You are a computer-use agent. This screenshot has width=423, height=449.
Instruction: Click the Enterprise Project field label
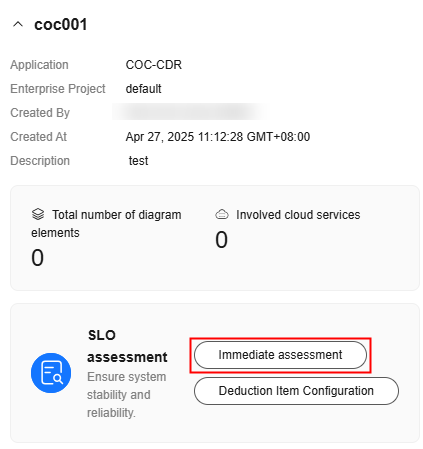point(58,89)
